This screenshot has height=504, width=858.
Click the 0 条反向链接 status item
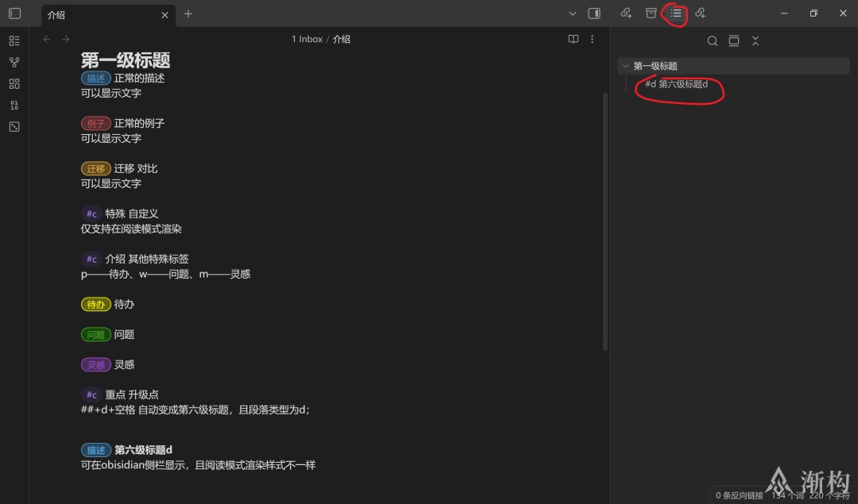pyautogui.click(x=739, y=495)
